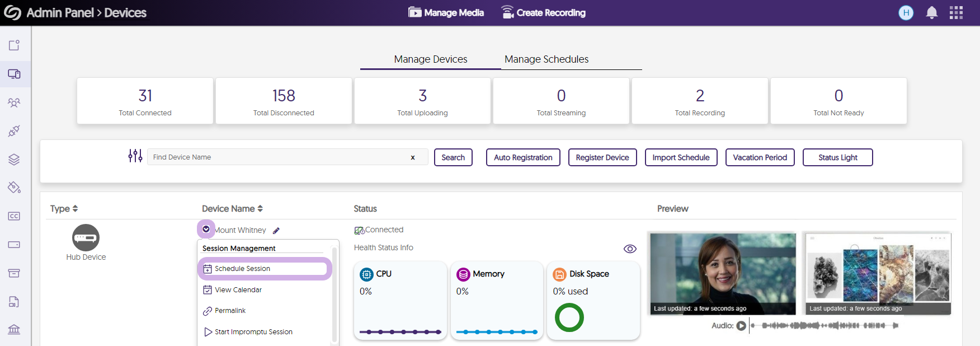Sort by Type column arrows
980x346 pixels.
[75, 209]
